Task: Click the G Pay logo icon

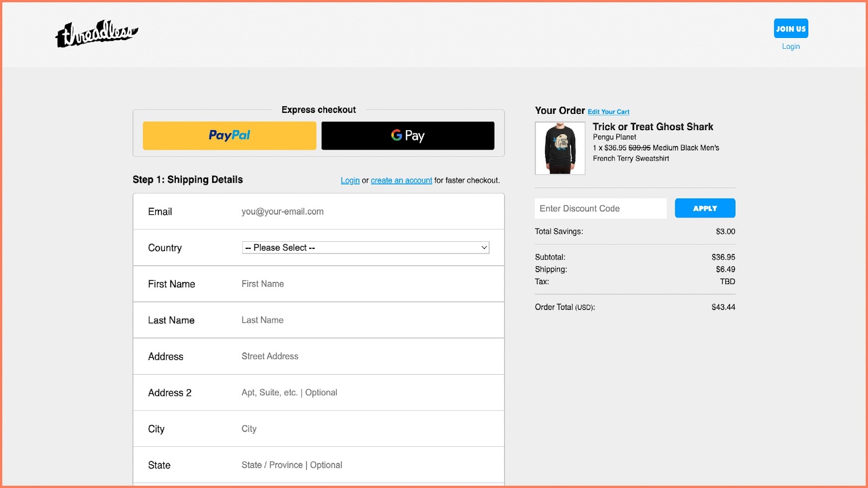Action: (x=395, y=136)
